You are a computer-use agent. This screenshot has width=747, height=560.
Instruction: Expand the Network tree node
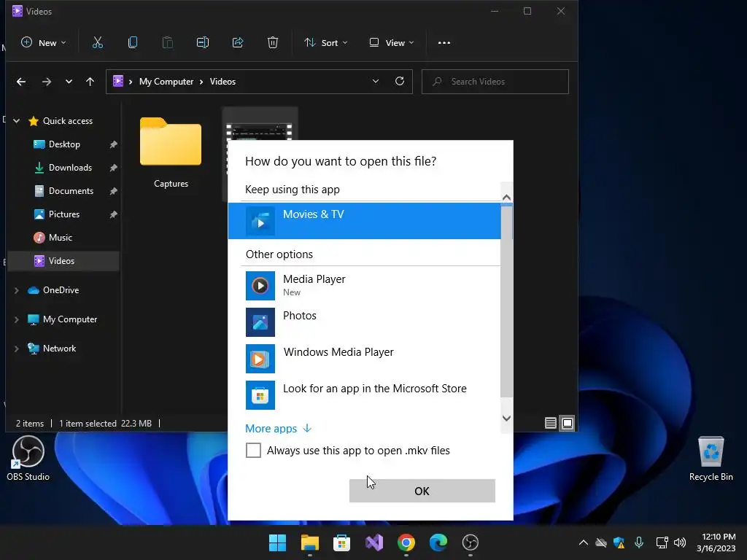tap(17, 349)
